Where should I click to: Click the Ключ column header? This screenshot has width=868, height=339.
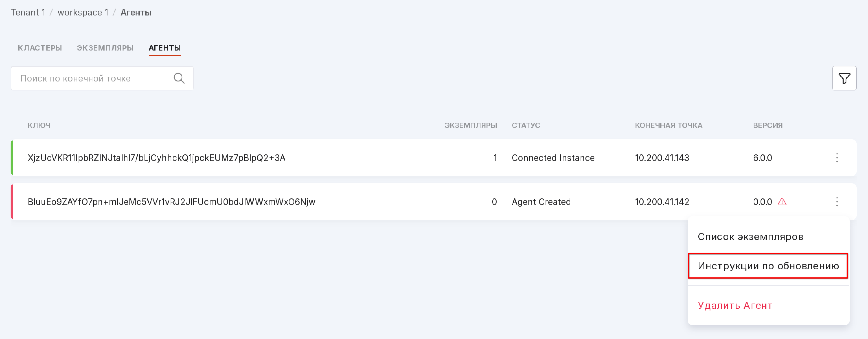pos(39,125)
